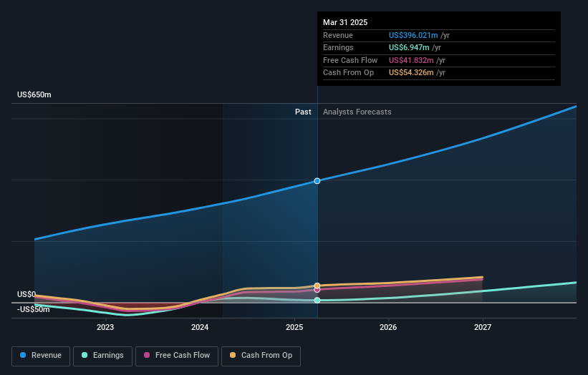Select the 2027 x-axis label
The height and width of the screenshot is (375, 588).
[x=483, y=327]
